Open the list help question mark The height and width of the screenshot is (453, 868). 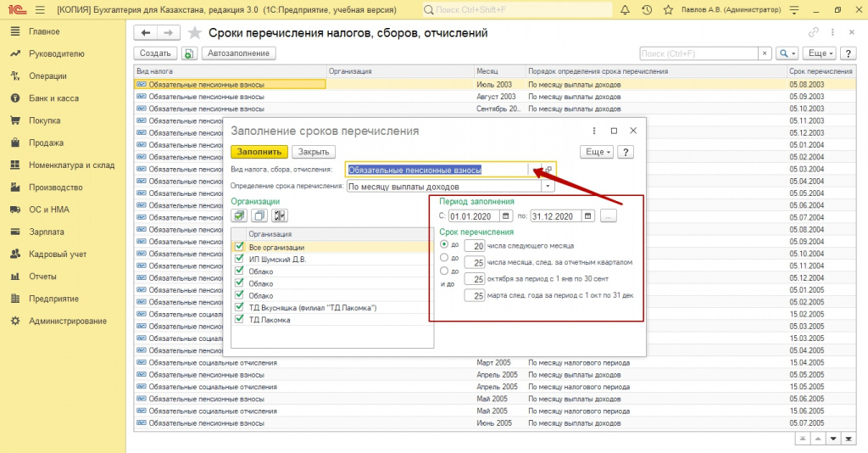tap(848, 53)
